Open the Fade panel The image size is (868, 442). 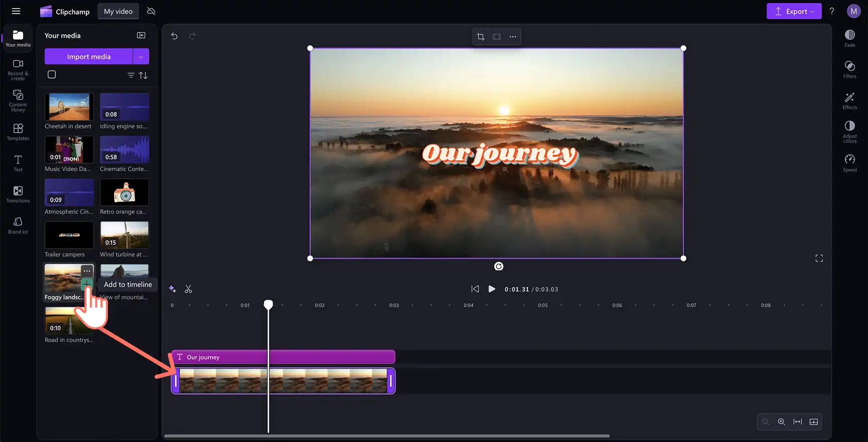click(850, 38)
